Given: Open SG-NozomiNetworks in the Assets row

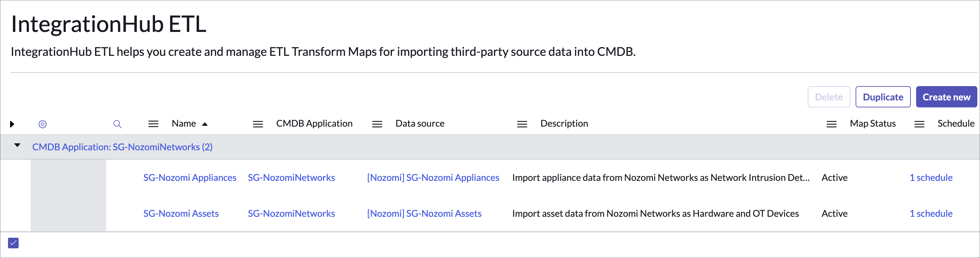Looking at the screenshot, I should tap(291, 213).
